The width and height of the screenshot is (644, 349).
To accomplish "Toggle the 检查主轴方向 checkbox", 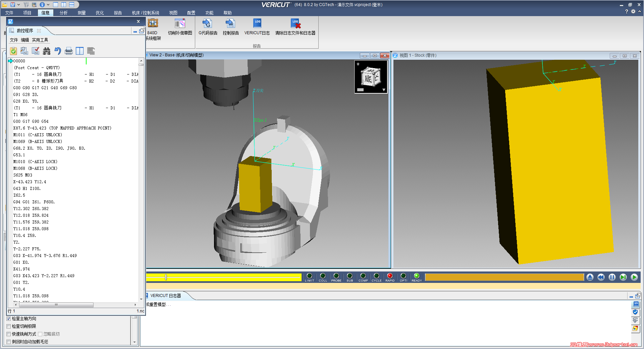I will (9, 319).
